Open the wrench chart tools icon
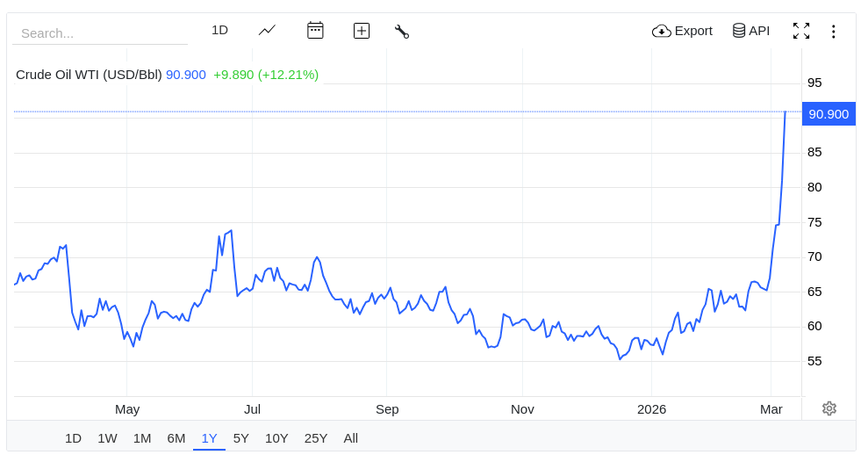Screen dimensions: 868x462 pyautogui.click(x=402, y=32)
